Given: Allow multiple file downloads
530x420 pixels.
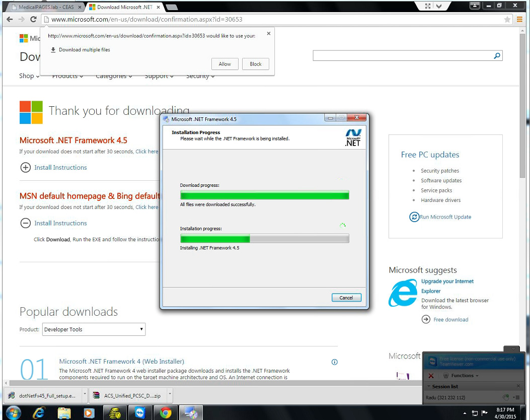Looking at the screenshot, I should (225, 64).
